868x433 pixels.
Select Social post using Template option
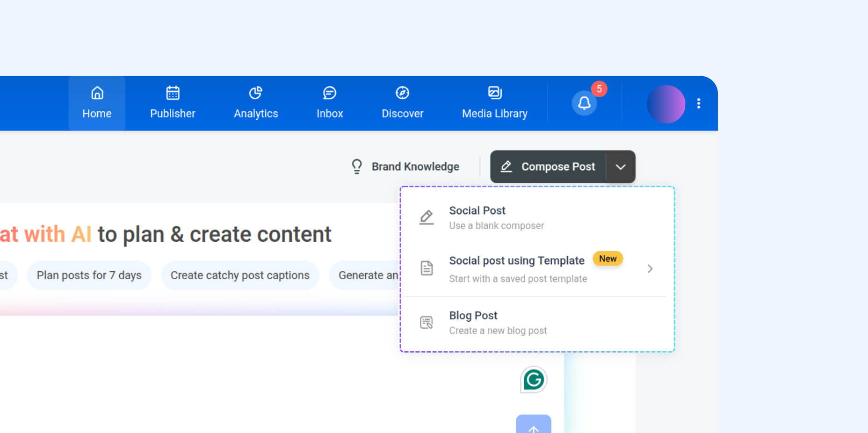coord(537,269)
